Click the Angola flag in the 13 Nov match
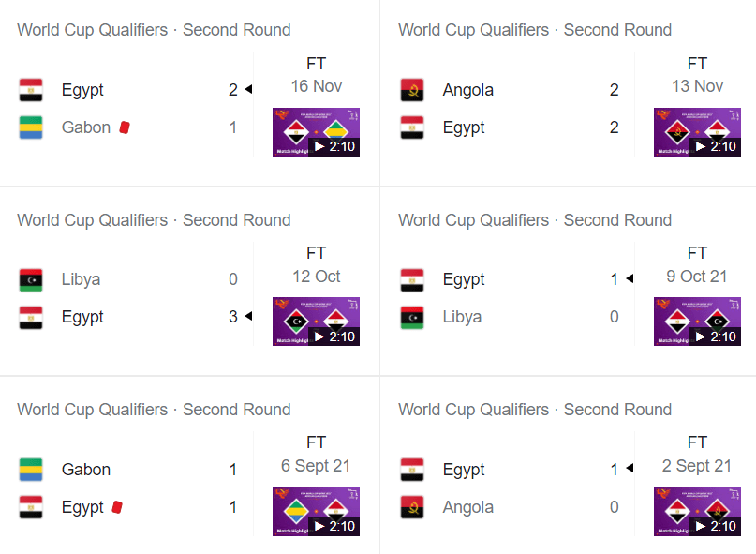 point(412,90)
